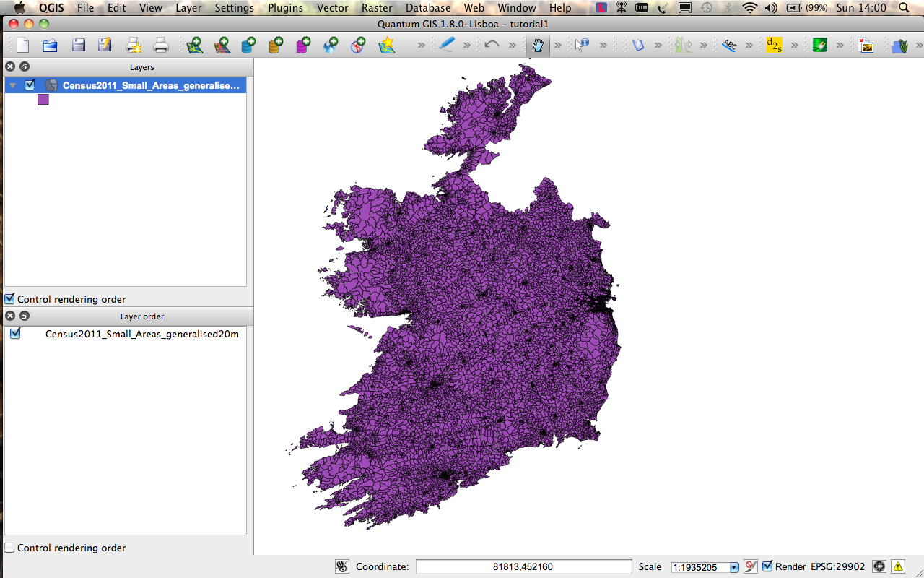Click the vector plugin icon with grass
Screen dimensions: 924x578
tap(899, 46)
